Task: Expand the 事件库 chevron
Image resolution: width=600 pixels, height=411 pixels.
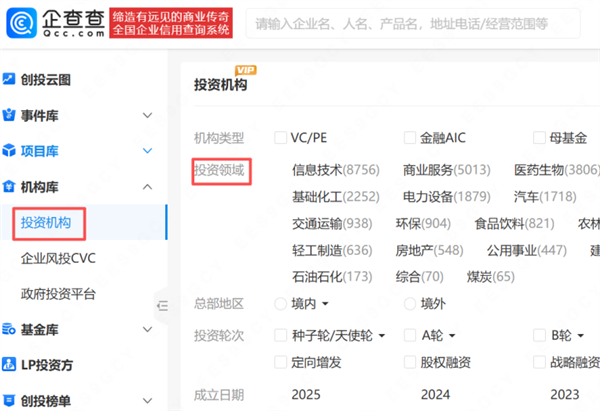Action: (147, 115)
